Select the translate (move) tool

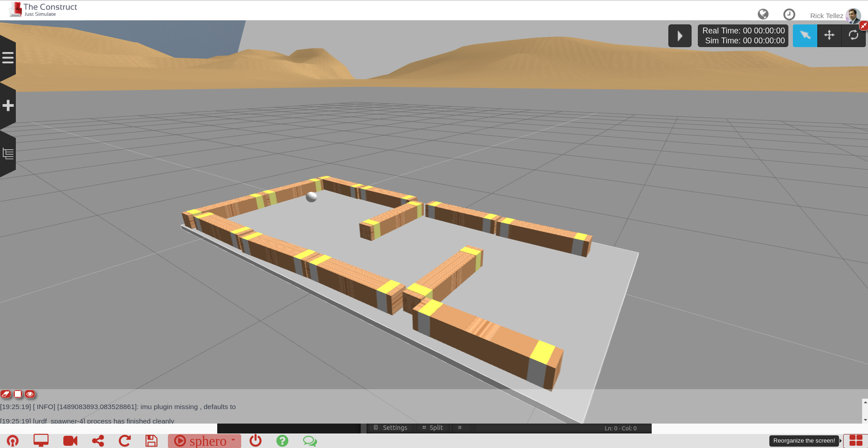tap(829, 35)
